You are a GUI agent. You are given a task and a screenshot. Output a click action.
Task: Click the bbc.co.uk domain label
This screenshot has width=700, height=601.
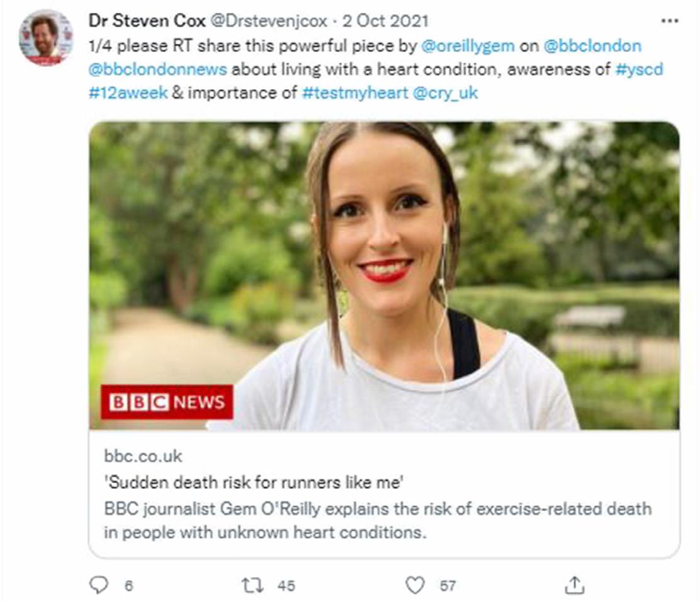(x=143, y=457)
